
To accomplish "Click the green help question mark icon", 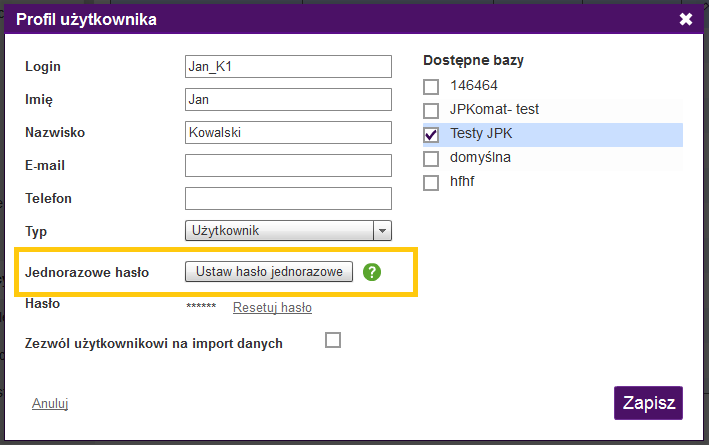I will pos(372,272).
